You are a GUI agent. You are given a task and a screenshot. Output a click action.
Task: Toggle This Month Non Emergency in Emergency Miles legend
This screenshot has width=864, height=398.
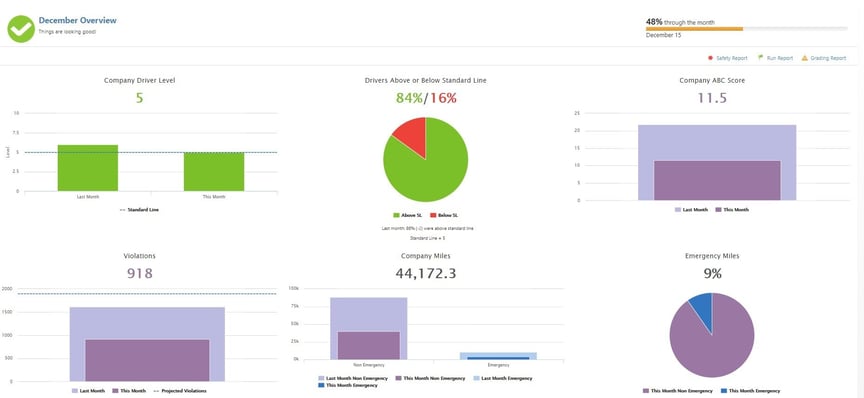coord(678,391)
